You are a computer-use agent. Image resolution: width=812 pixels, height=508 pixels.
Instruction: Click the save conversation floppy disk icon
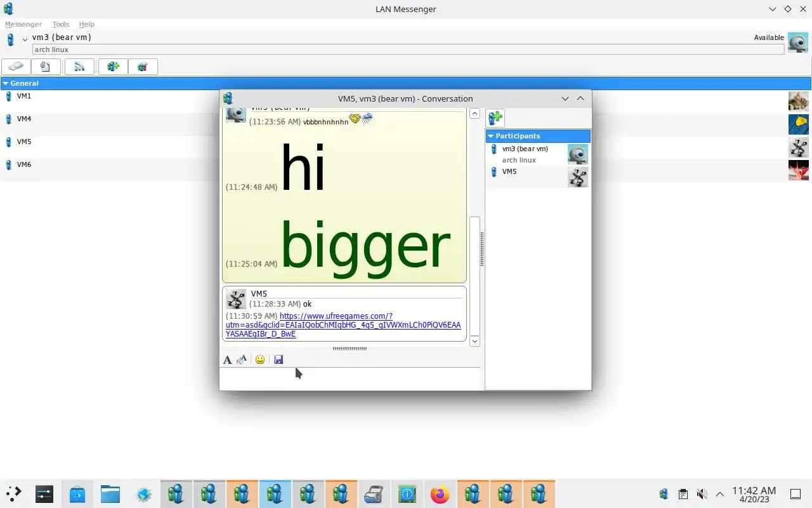[x=278, y=360]
